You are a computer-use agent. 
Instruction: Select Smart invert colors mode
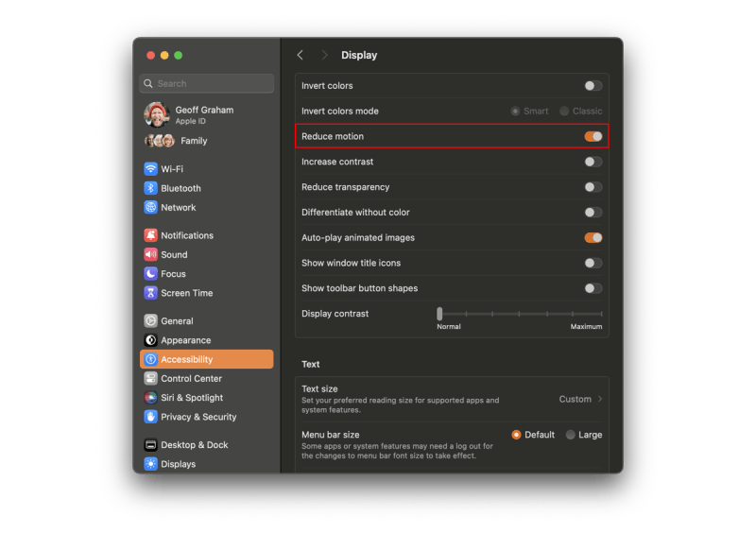[x=515, y=111]
